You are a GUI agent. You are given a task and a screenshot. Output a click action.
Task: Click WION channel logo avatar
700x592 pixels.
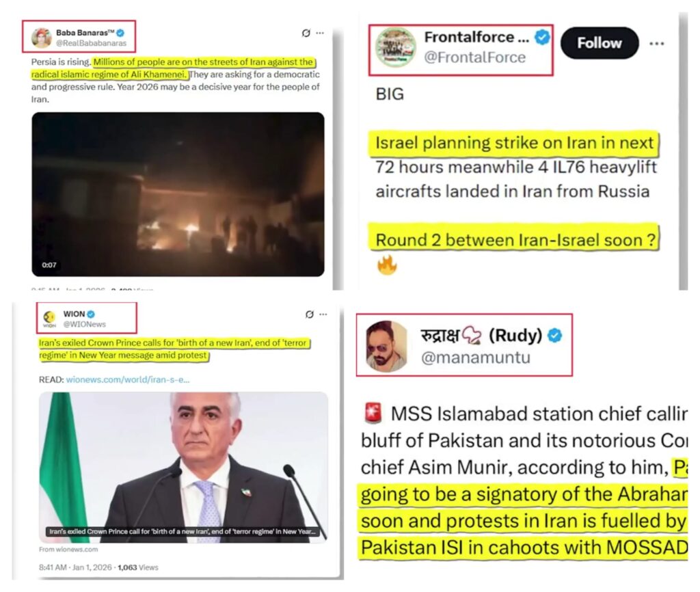pyautogui.click(x=49, y=319)
